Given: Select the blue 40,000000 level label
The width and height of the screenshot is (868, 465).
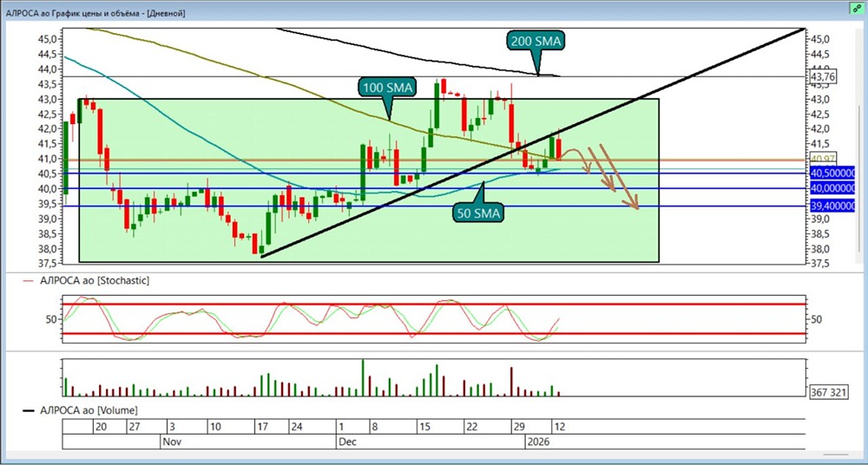Looking at the screenshot, I should pos(832,189).
